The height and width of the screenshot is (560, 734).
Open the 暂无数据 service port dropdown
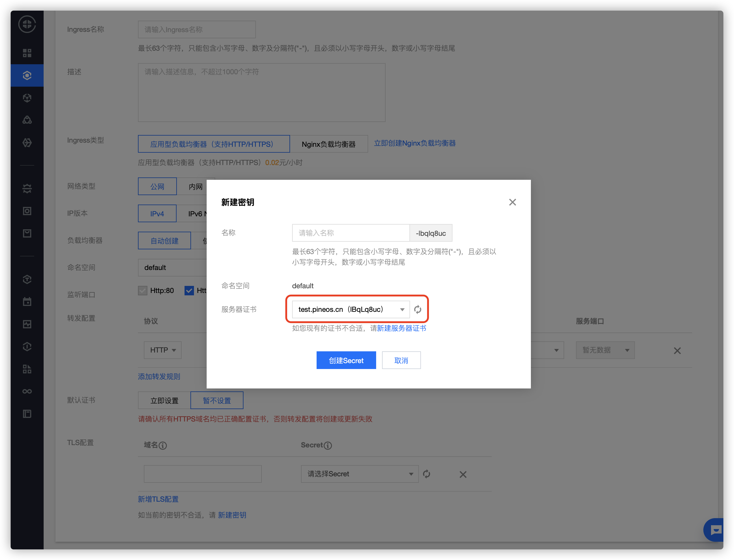pos(605,350)
